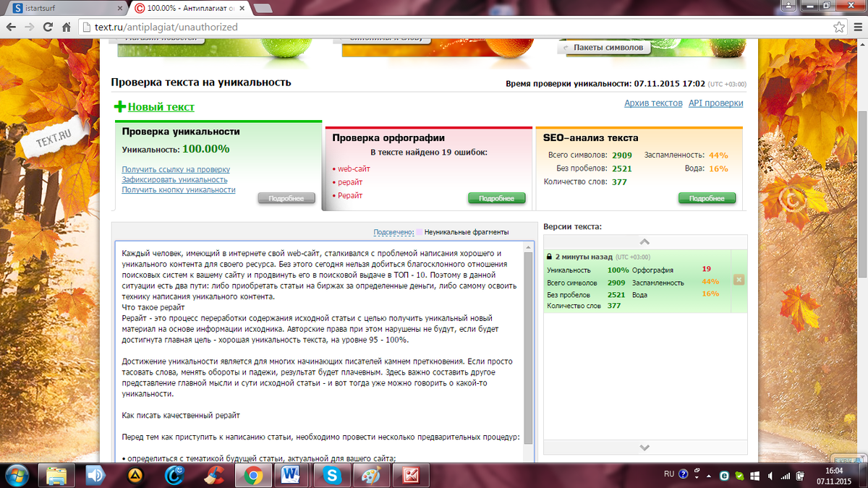Viewport: 868px width, 488px height.
Task: Open the Chrome menu hamburger icon
Action: coord(856,27)
